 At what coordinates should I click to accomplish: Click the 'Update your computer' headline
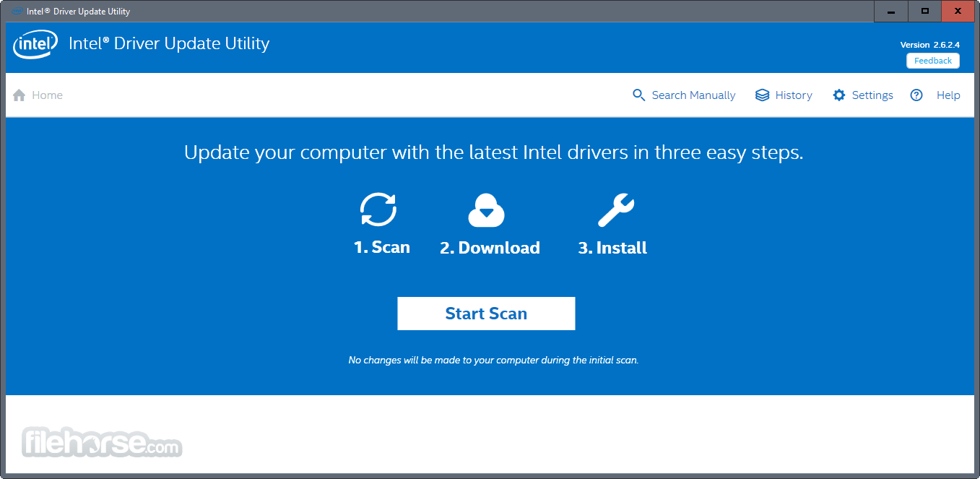[x=493, y=153]
